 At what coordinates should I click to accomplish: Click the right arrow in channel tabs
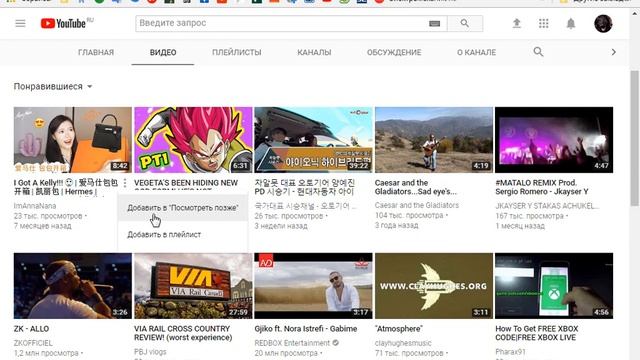coord(613,52)
